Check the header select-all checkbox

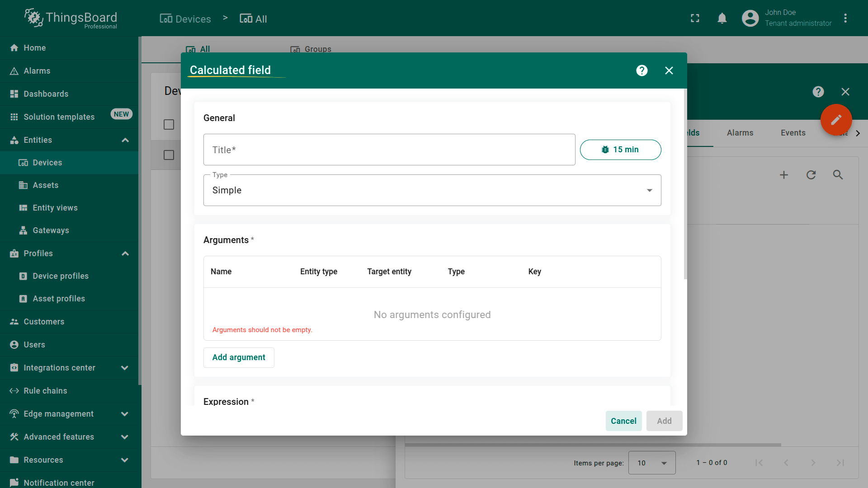tap(169, 124)
